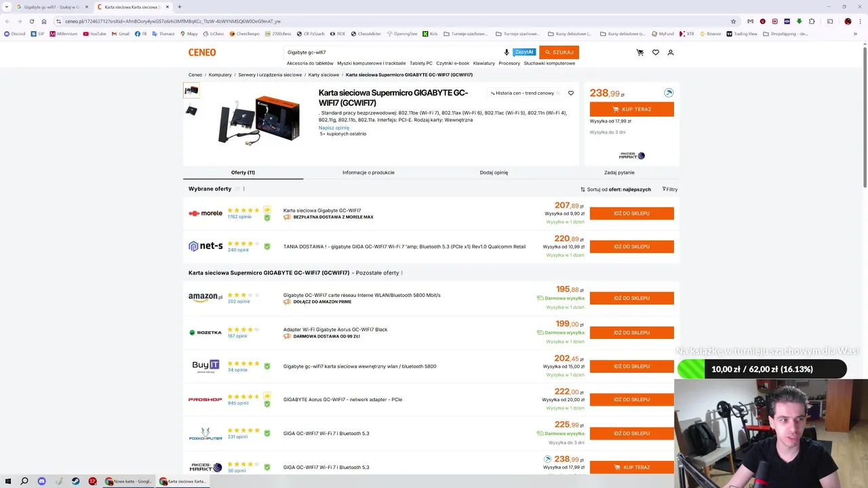Screen dimensions: 868x488
Task: Click the SZUKAJ search button
Action: point(559,52)
